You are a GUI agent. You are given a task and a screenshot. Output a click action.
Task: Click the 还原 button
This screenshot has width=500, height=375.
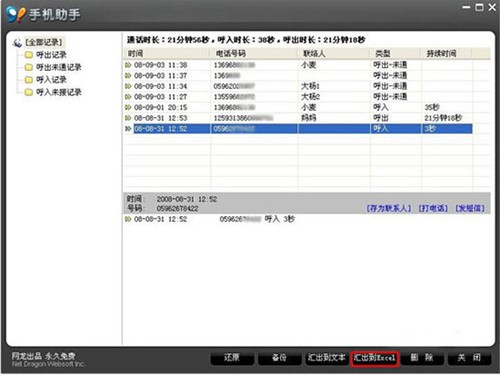click(232, 358)
